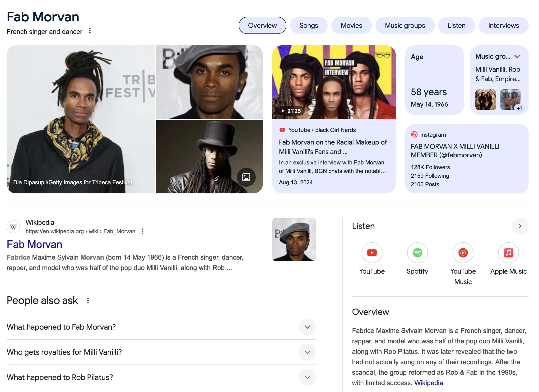Open the Listen section arrow

pos(520,226)
